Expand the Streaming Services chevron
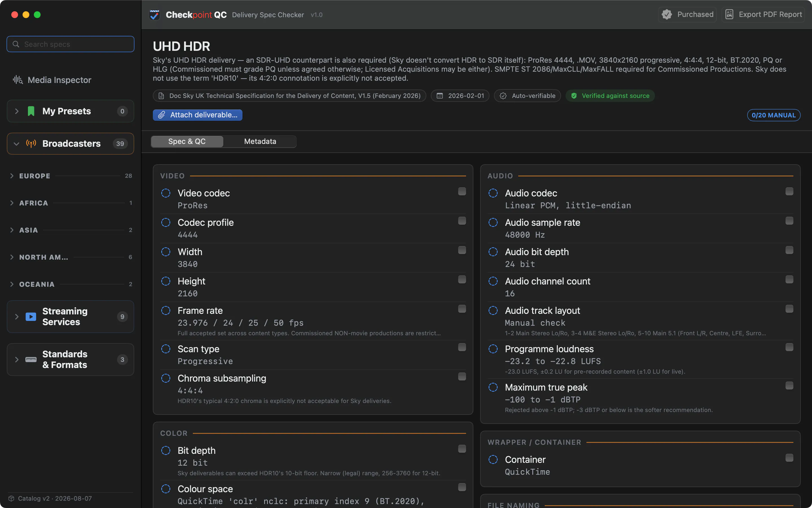The image size is (812, 508). click(16, 316)
